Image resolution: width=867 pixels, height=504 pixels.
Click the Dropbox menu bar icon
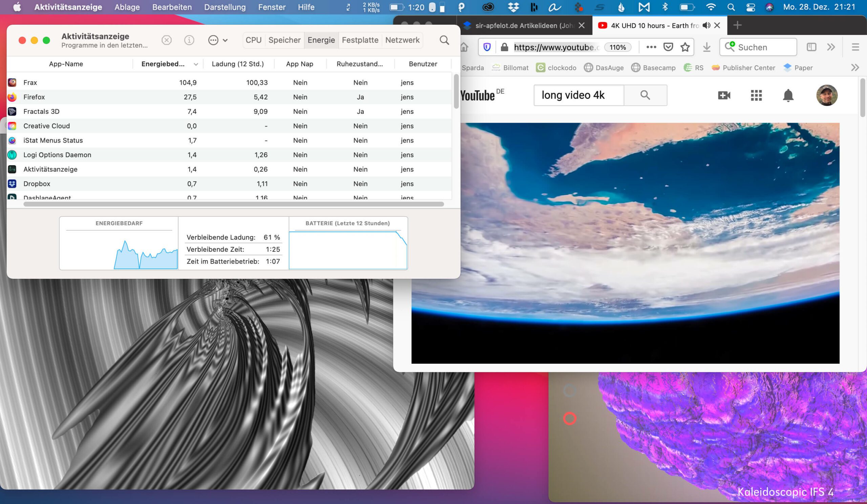tap(513, 7)
